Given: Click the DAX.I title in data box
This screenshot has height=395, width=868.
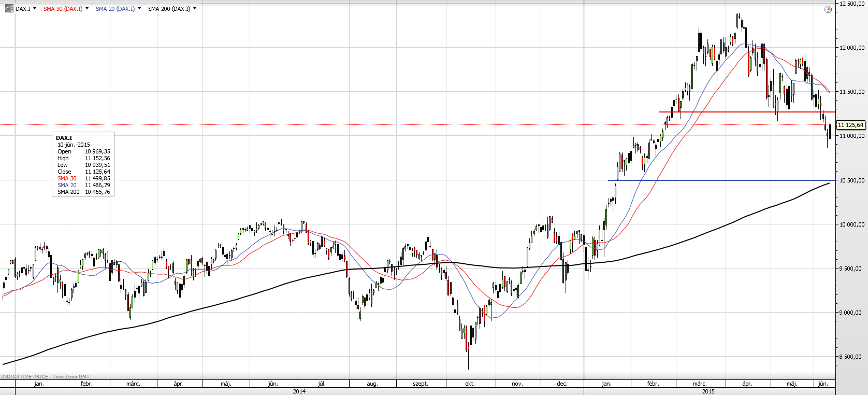Looking at the screenshot, I should (x=64, y=138).
